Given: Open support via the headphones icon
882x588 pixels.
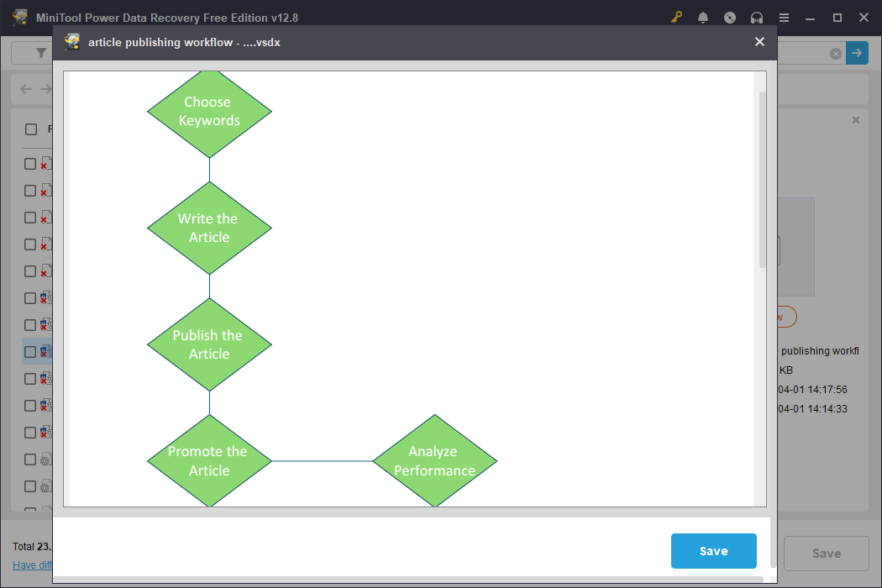Looking at the screenshot, I should tap(757, 18).
